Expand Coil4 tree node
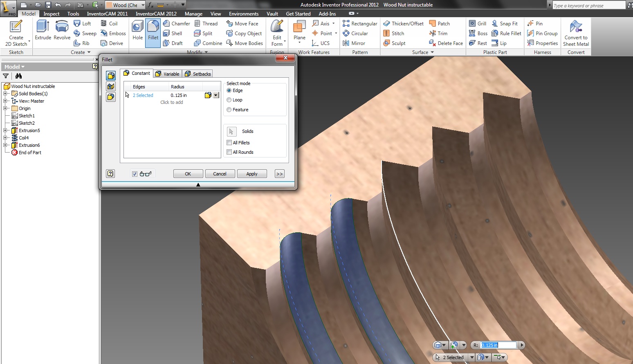This screenshot has width=633, height=364. (x=5, y=138)
